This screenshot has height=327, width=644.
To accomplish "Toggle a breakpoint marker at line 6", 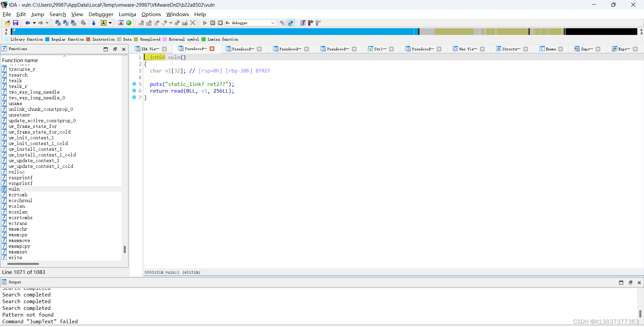I will click(135, 91).
